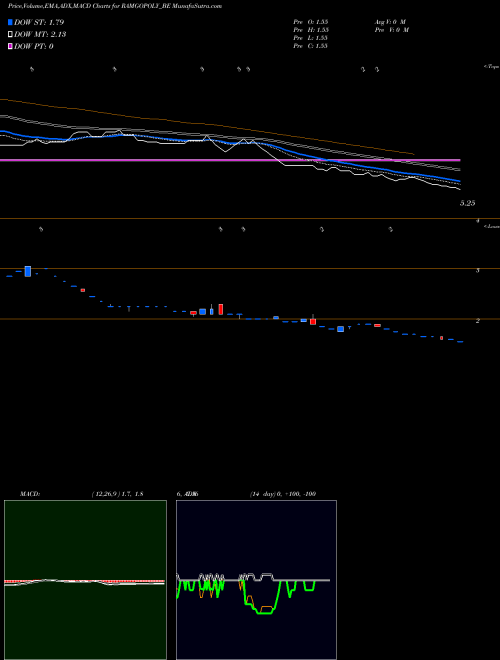Image resolution: width=500 pixels, height=660 pixels.
Task: Click the white DOW MT legend swatch
Action: click(x=10, y=35)
